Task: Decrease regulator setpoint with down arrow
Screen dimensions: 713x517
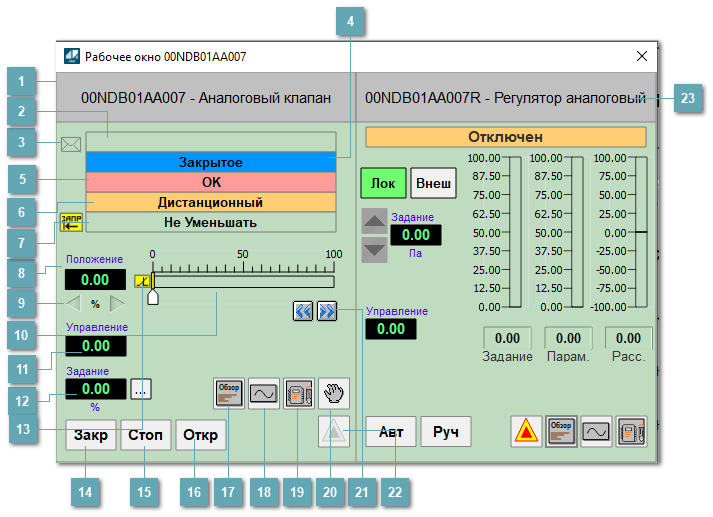Action: 374,249
